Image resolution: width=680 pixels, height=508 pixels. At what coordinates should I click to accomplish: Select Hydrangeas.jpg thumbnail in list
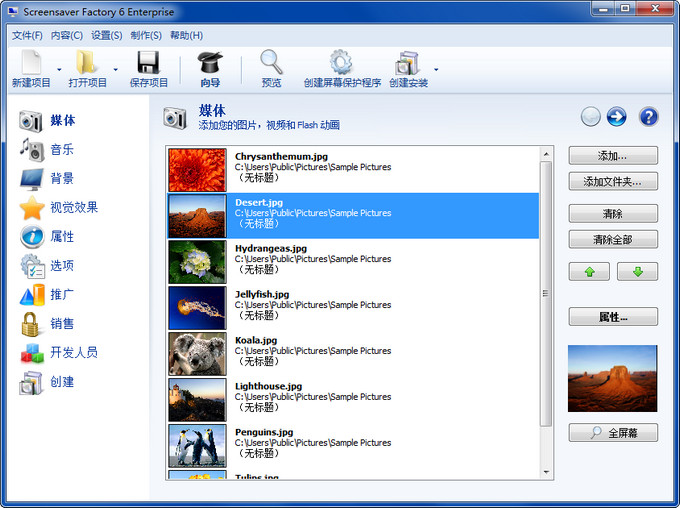[197, 262]
